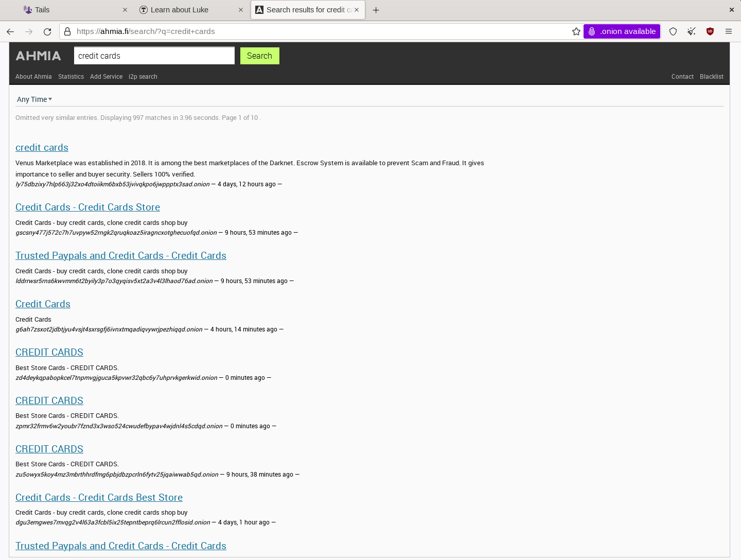The height and width of the screenshot is (560, 741).
Task: Bookmark this page with the star icon
Action: pyautogui.click(x=576, y=31)
